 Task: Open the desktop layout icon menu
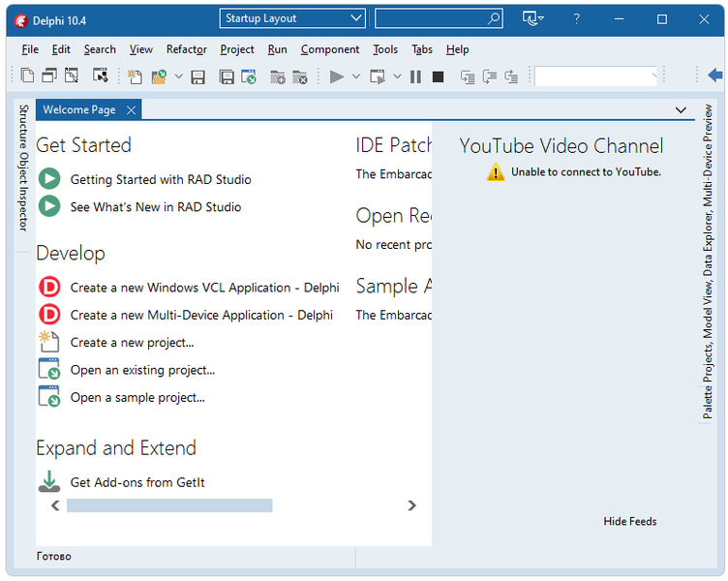(x=533, y=18)
